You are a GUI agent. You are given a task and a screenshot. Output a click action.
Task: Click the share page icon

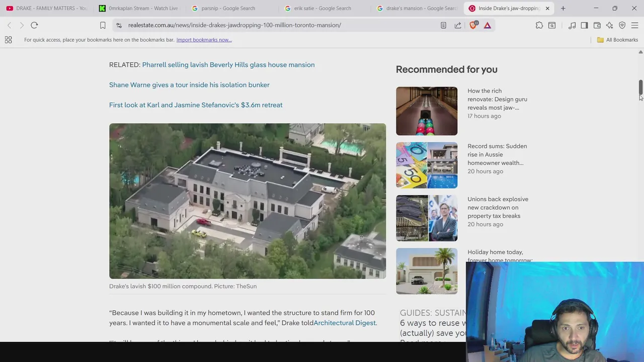[458, 25]
